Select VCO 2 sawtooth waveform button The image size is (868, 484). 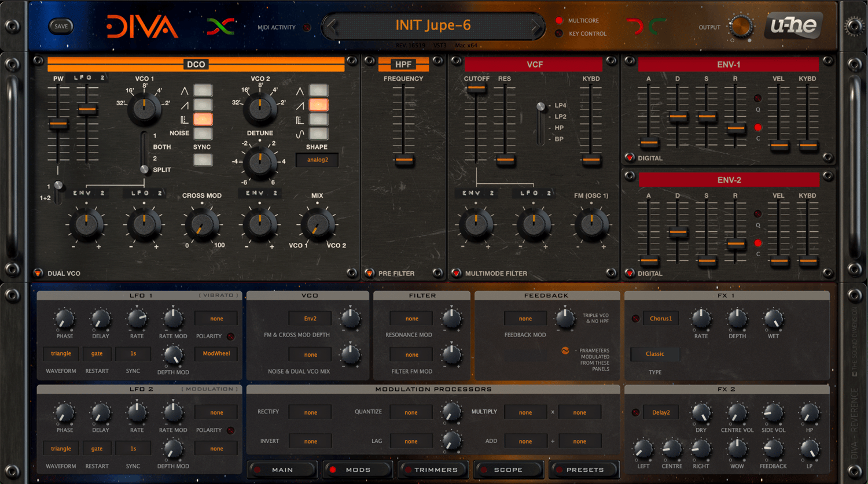click(x=318, y=105)
